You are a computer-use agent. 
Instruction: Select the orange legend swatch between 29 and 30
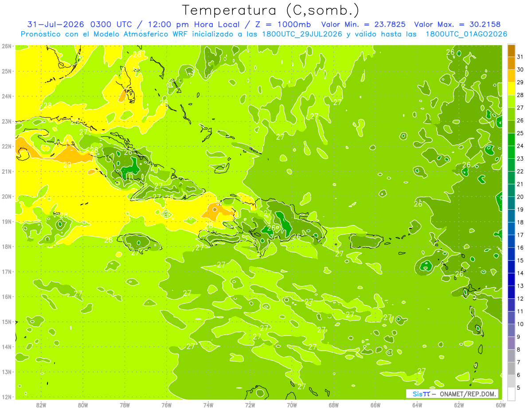pos(511,76)
